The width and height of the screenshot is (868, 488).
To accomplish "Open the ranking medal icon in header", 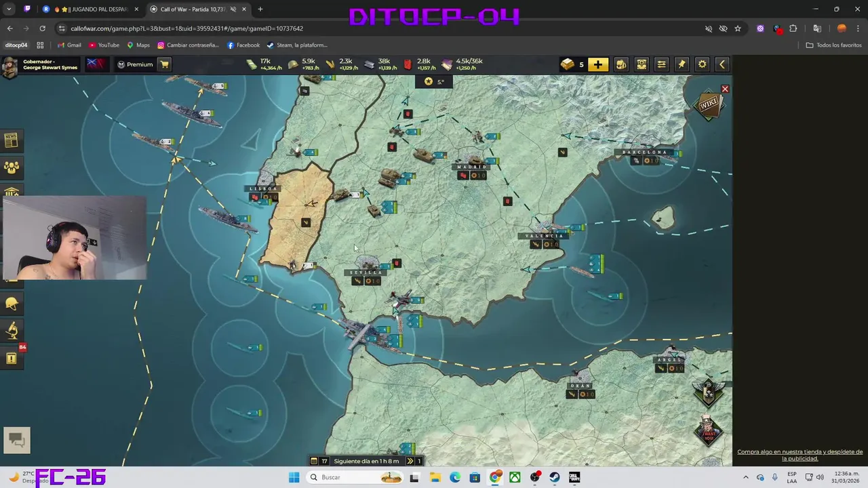I will (x=642, y=64).
